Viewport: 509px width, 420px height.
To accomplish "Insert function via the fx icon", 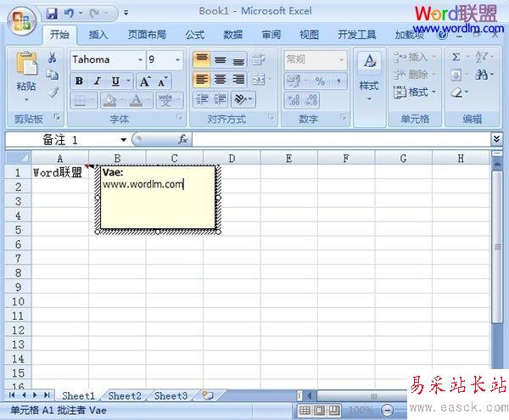I will point(182,139).
